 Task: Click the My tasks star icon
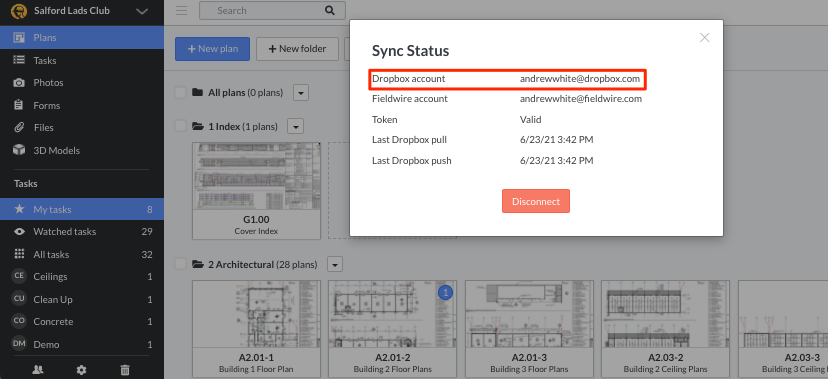[x=19, y=209]
